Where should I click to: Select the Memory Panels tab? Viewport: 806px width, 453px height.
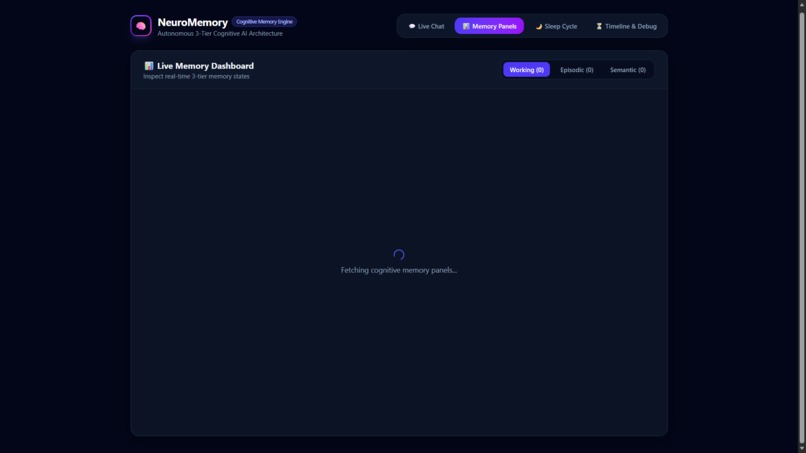tap(489, 26)
